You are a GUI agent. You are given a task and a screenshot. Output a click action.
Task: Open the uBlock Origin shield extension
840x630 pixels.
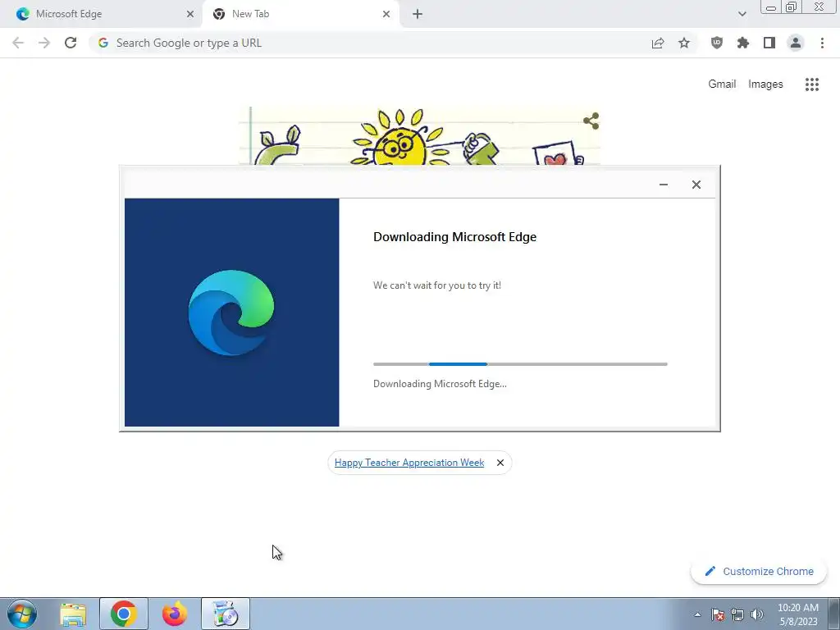[717, 43]
